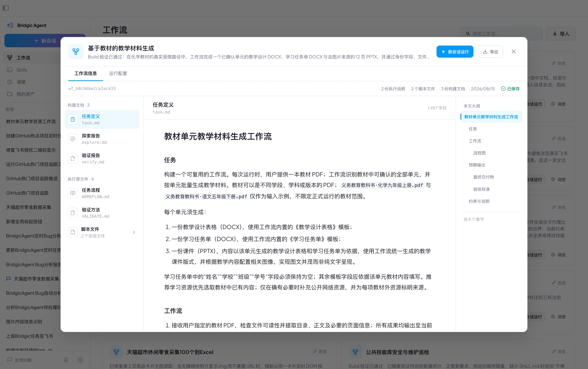Click the 导入 button
Image resolution: width=588 pixels, height=369 pixels.
[561, 34]
